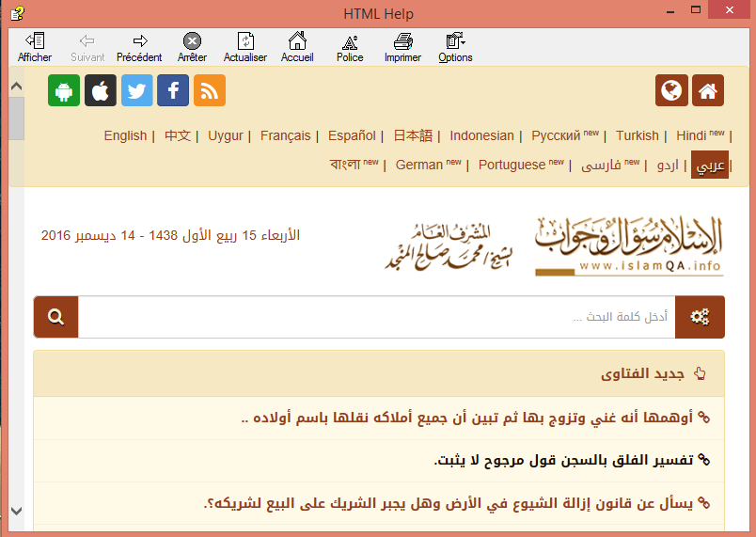This screenshot has height=537, width=756.
Task: Open the Options dropdown menu
Action: [x=455, y=47]
